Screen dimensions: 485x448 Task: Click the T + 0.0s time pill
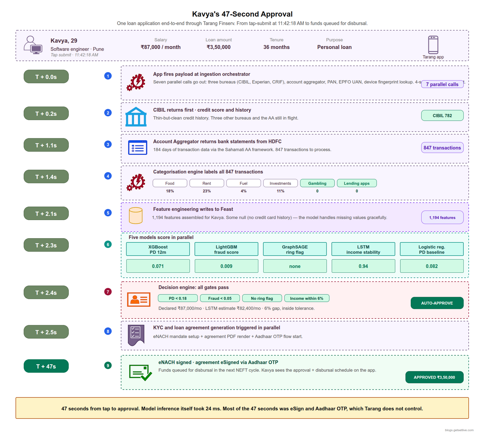tap(46, 77)
